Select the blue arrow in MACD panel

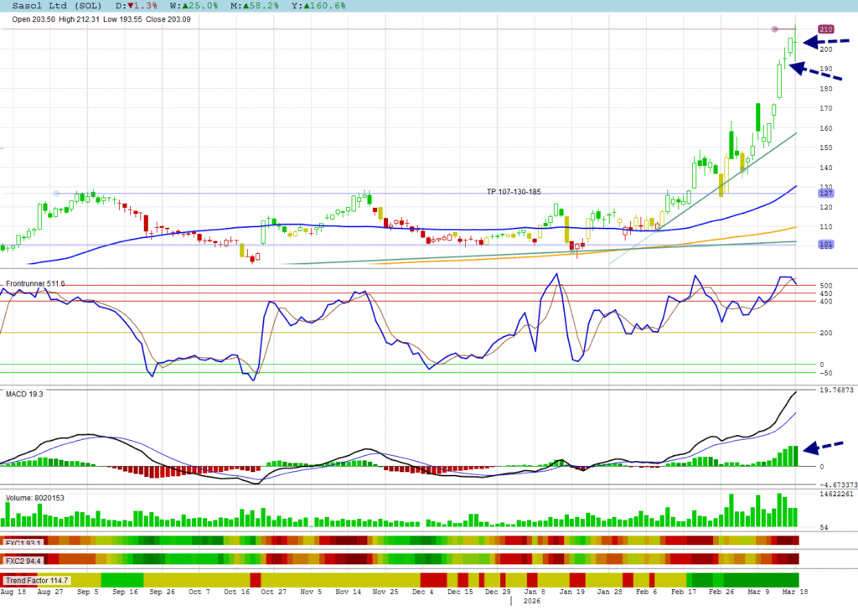[x=824, y=447]
